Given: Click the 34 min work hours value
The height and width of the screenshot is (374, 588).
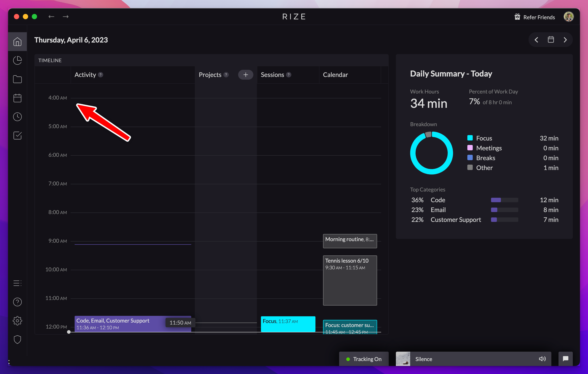Looking at the screenshot, I should click(429, 103).
